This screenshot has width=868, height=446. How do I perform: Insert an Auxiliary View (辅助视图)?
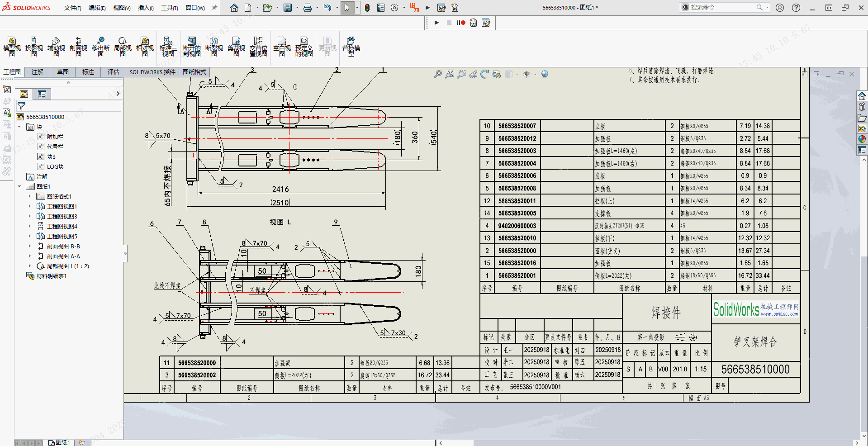(56, 46)
